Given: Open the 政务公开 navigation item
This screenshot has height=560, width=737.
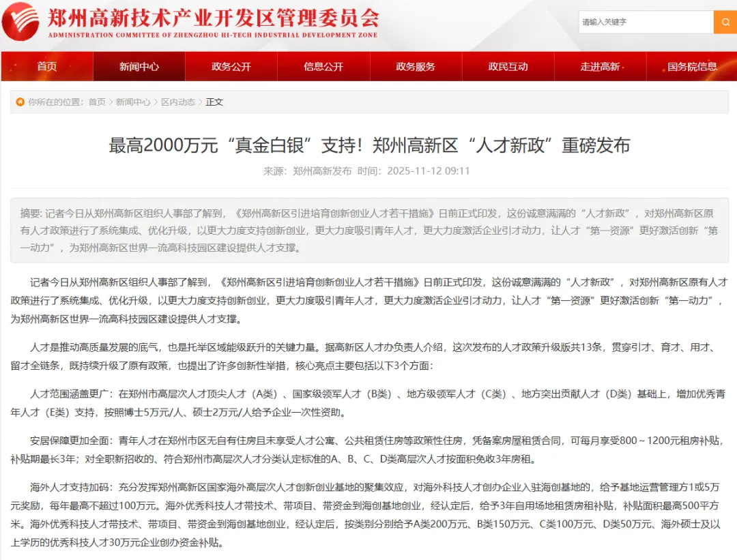Looking at the screenshot, I should point(231,67).
